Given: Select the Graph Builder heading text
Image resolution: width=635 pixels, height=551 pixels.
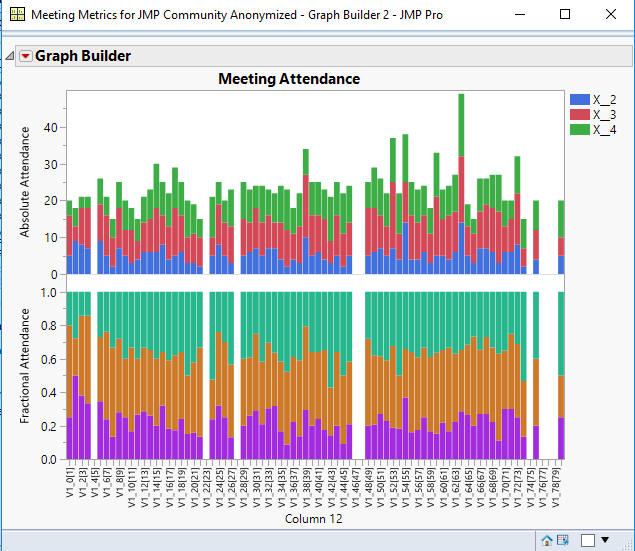Looking at the screenshot, I should point(83,57).
